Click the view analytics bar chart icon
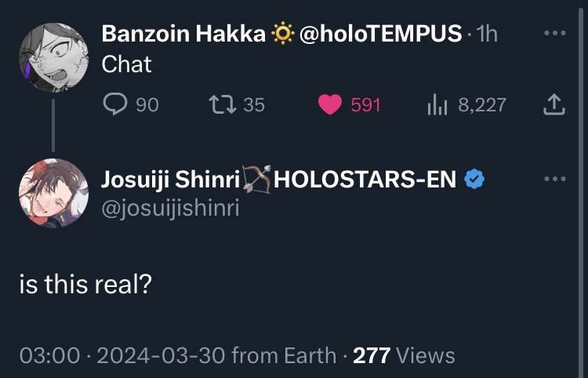The height and width of the screenshot is (378, 588). pos(437,104)
